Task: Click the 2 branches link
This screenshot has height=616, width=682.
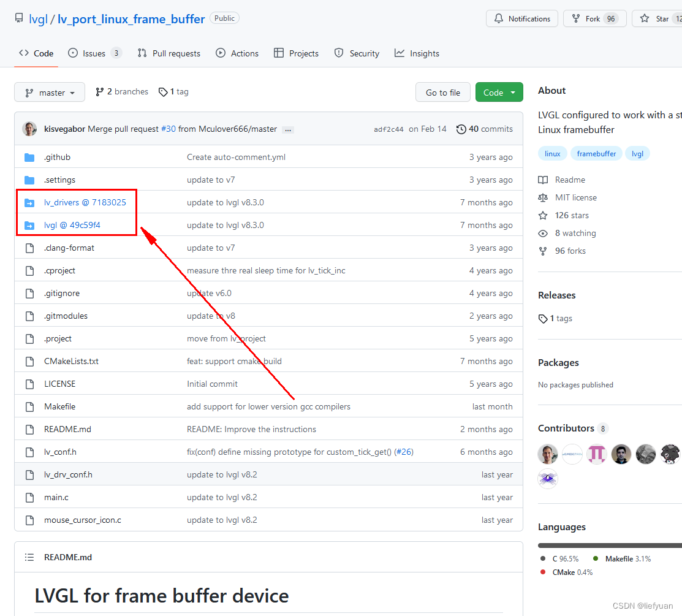Action: (x=122, y=92)
